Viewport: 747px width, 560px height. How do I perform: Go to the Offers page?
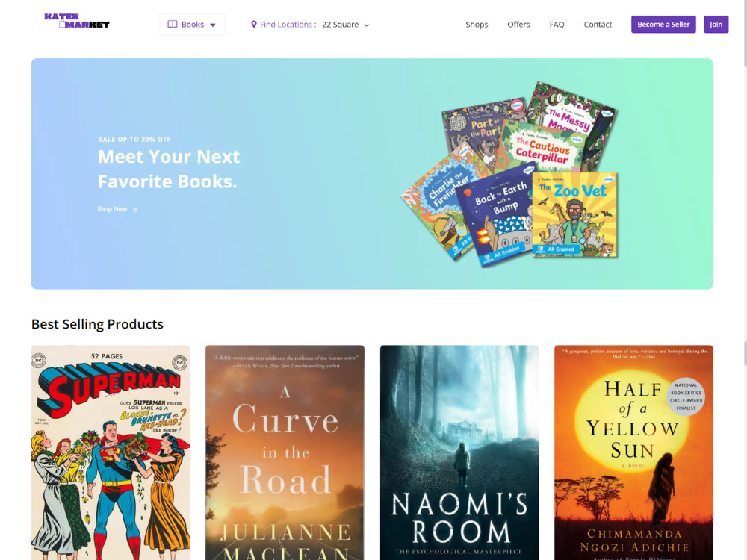tap(518, 25)
